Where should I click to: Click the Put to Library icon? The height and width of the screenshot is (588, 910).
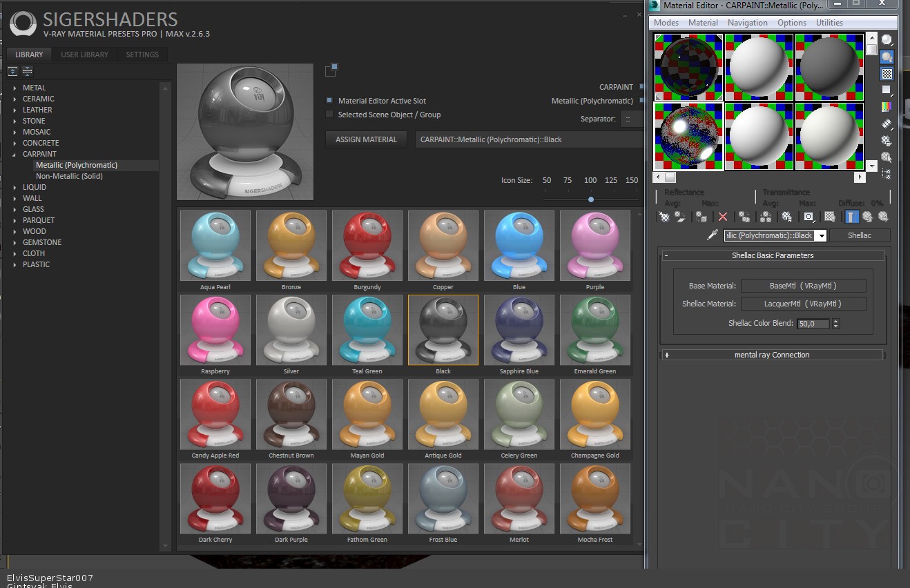coord(787,217)
